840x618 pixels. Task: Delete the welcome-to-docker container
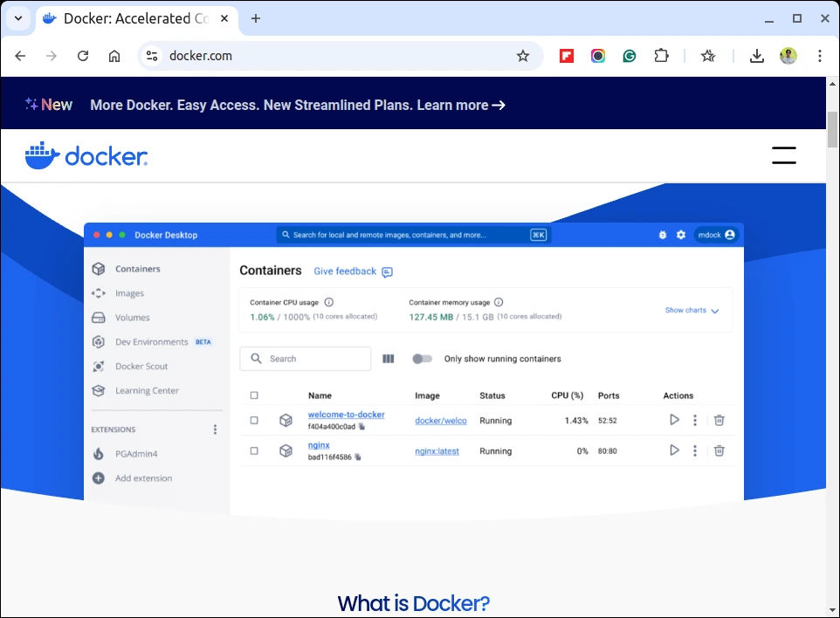click(719, 421)
